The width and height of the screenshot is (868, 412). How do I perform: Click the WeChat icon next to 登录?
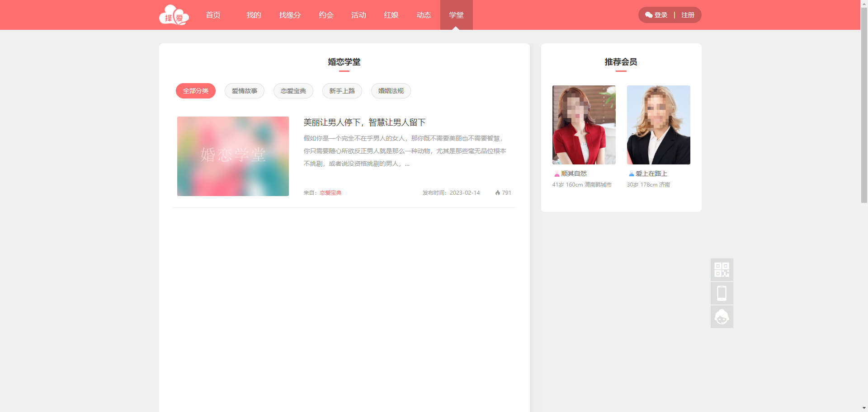[648, 15]
